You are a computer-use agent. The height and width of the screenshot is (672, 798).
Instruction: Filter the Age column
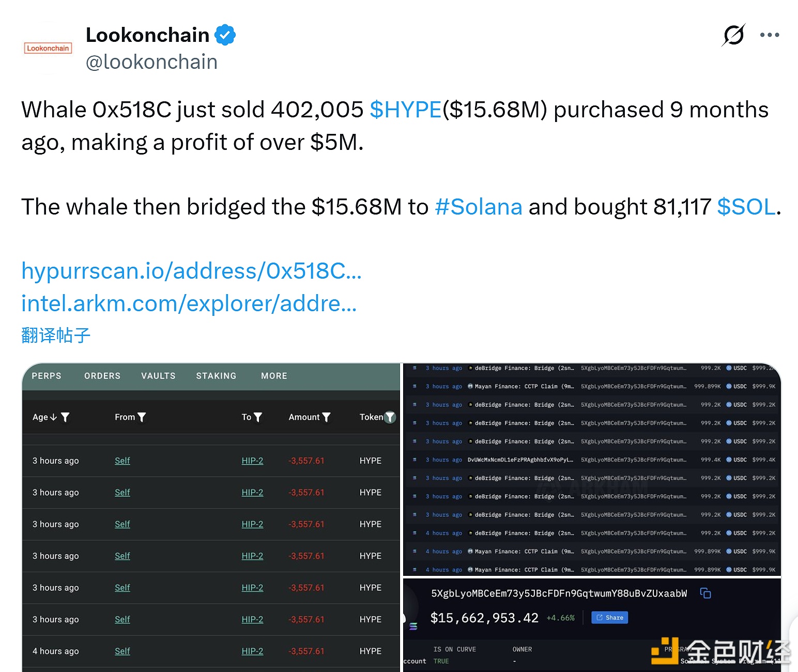(65, 417)
